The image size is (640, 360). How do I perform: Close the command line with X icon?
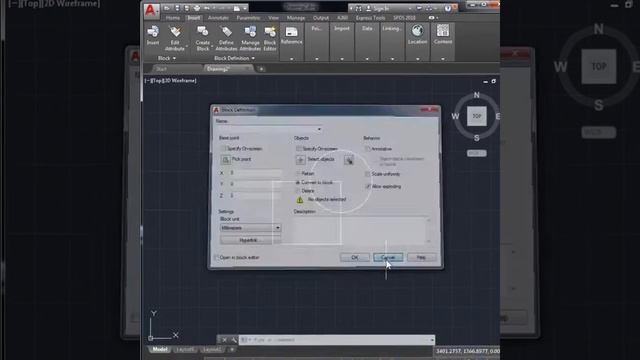coord(224,340)
